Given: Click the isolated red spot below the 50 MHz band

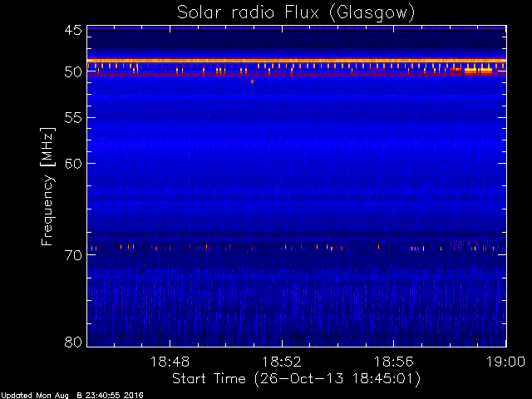Looking at the screenshot, I should point(252,81).
